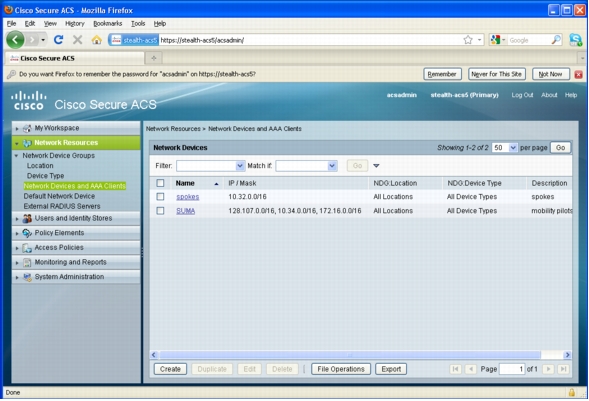Dismiss the password prompt with red X
Screen dimensions: 589x401
[x=578, y=74]
